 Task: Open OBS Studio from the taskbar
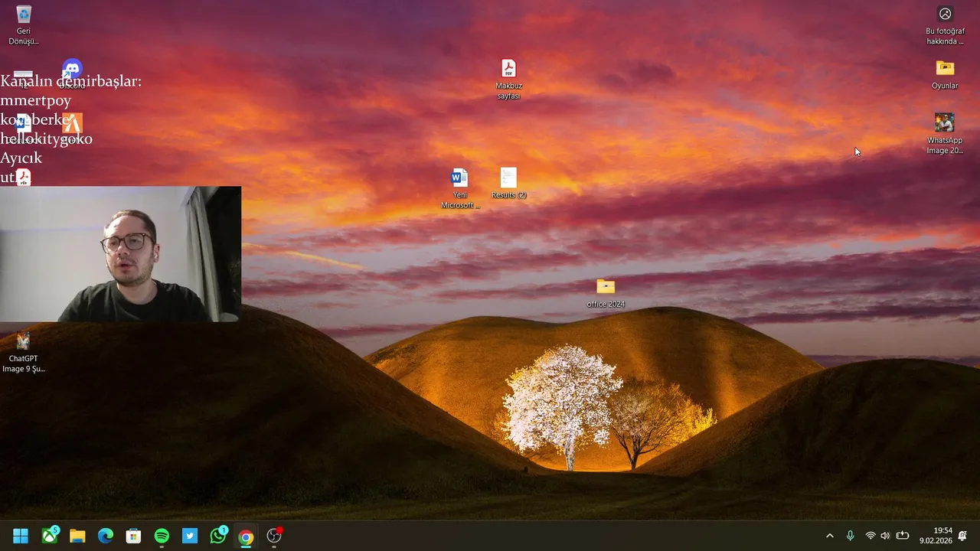point(274,536)
